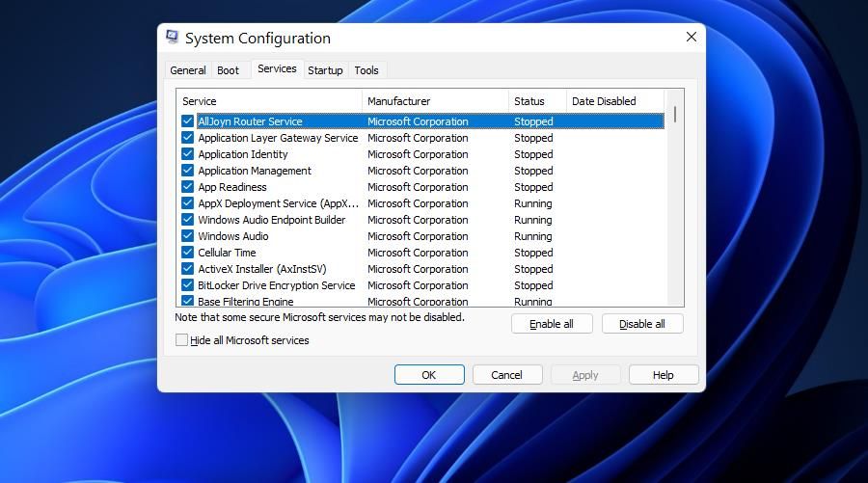
Task: Click Running status of Windows Audio Endpoint Builder
Action: (532, 220)
